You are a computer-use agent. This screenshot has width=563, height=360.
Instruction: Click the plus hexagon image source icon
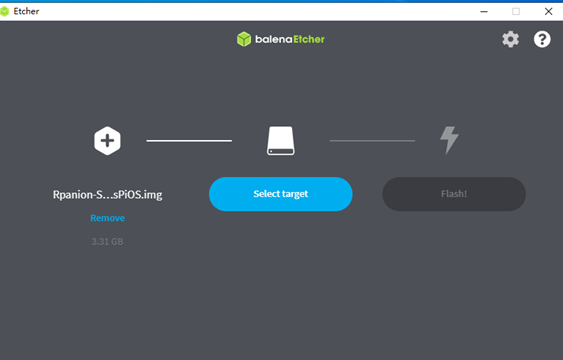(107, 141)
